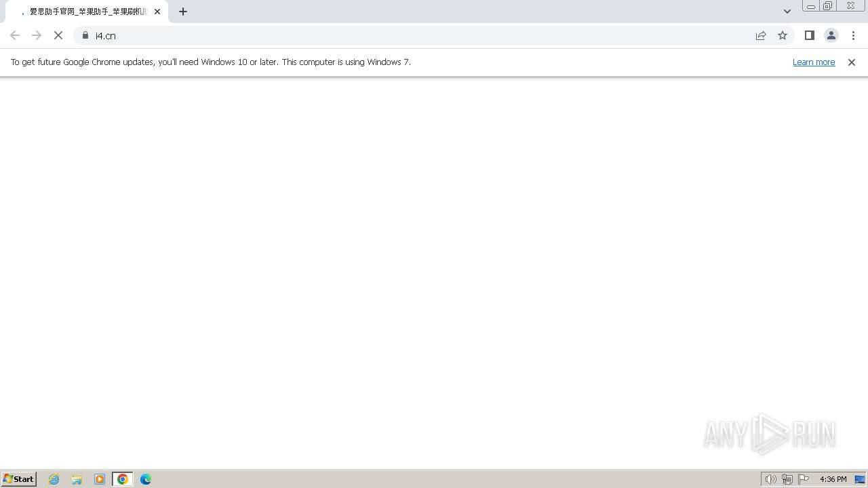Open File Explorer from taskbar

tap(77, 479)
